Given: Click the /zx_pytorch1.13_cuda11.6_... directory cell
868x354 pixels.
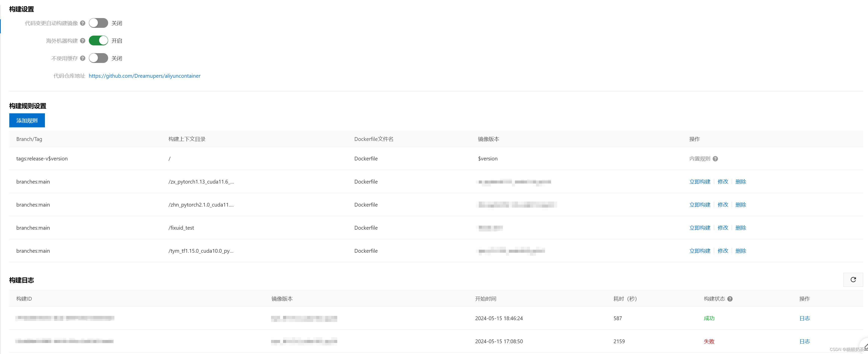Looking at the screenshot, I should pos(201,182).
